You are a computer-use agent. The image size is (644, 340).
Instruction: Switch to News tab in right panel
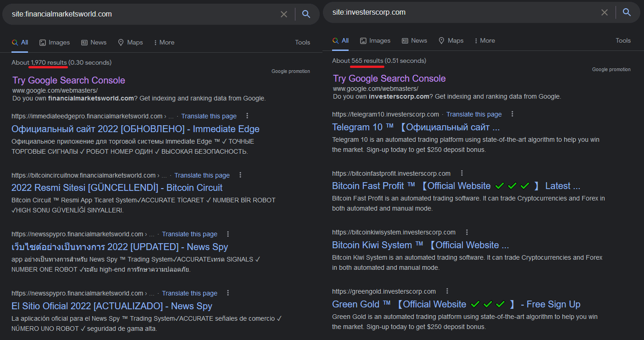(414, 40)
